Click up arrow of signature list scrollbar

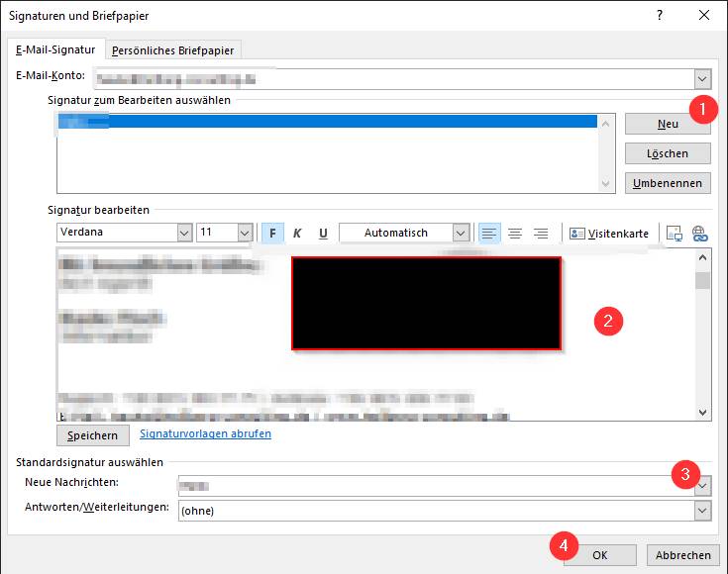click(605, 124)
